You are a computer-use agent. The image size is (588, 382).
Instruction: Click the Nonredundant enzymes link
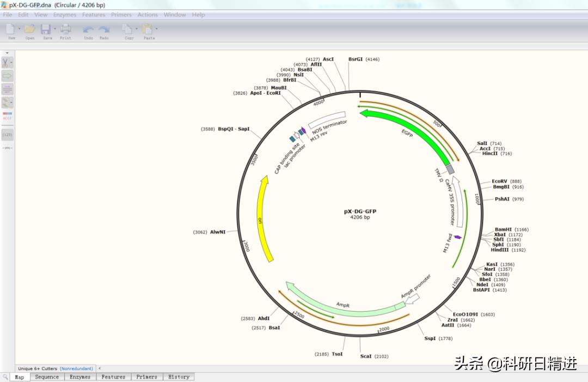pyautogui.click(x=77, y=368)
